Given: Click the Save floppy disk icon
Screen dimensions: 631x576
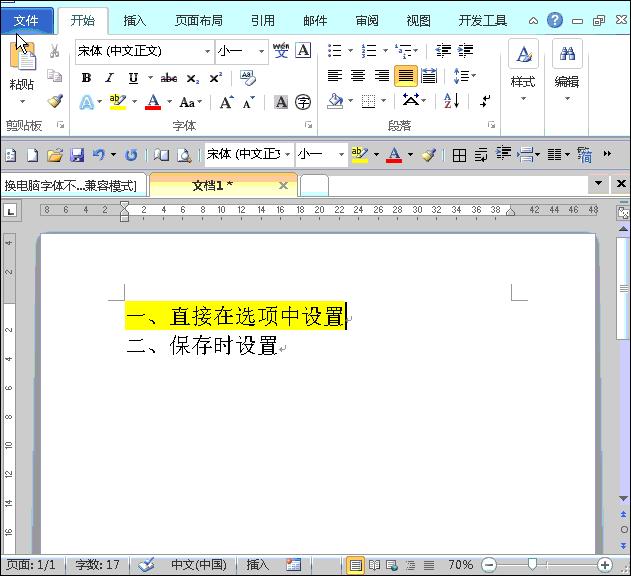Looking at the screenshot, I should click(77, 155).
